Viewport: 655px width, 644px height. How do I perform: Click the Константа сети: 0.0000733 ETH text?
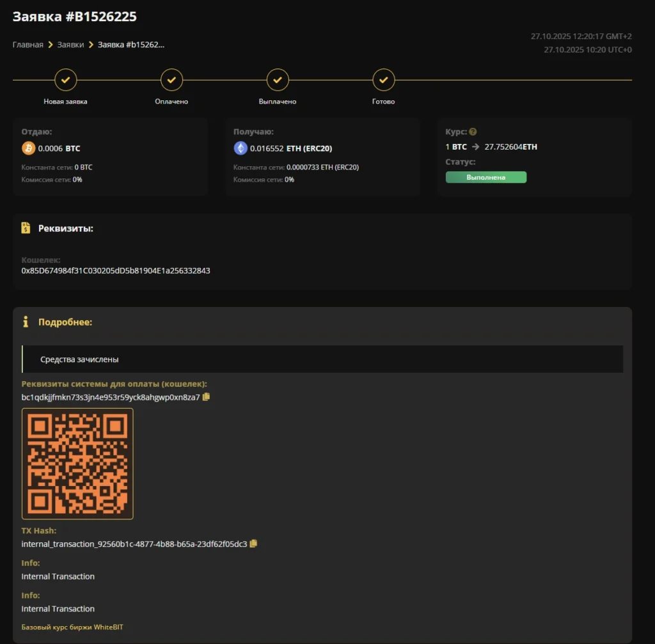tap(296, 167)
